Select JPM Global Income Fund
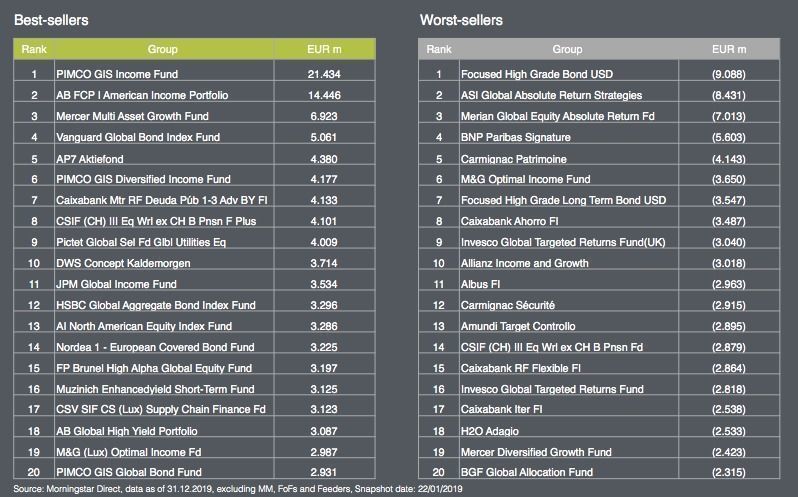 click(x=116, y=284)
